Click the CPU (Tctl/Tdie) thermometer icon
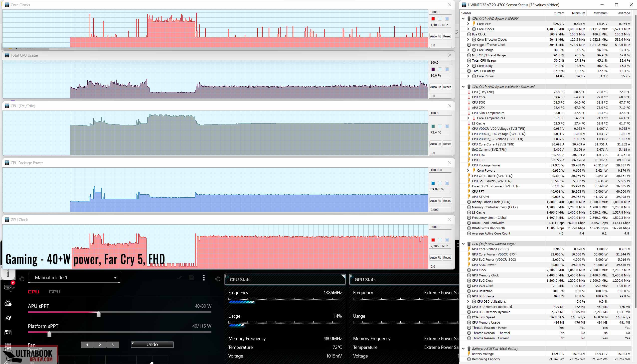The width and height of the screenshot is (637, 364). pos(469,92)
